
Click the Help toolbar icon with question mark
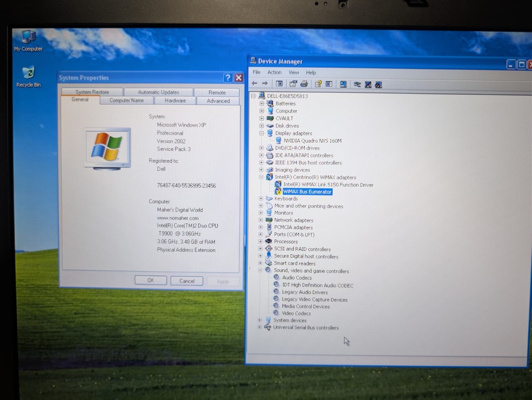tap(318, 84)
